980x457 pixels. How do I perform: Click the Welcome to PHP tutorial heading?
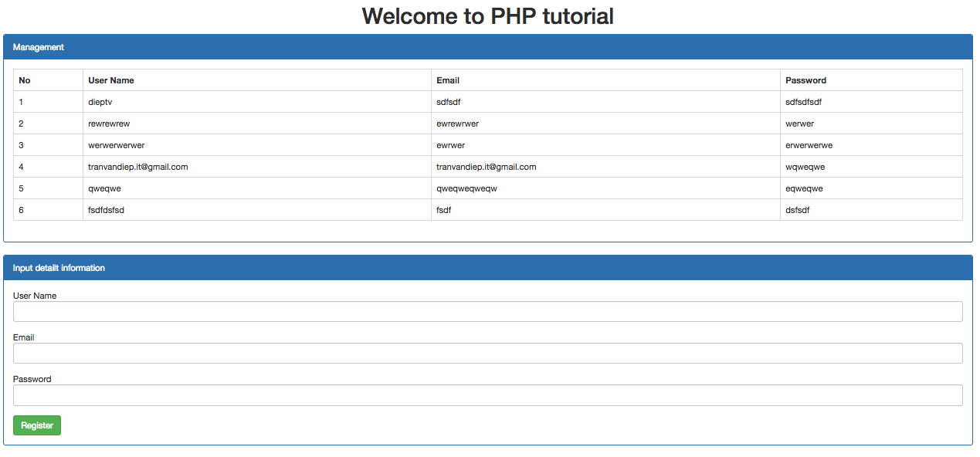coord(487,16)
